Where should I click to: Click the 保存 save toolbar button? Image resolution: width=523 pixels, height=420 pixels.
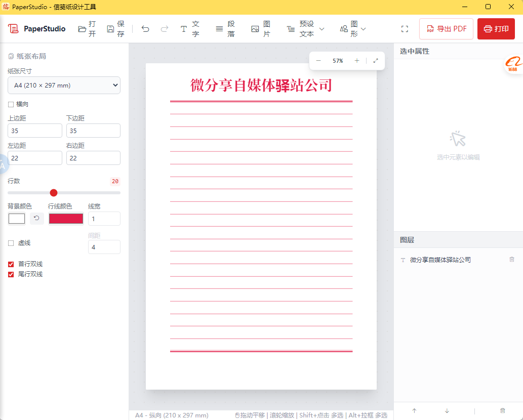click(116, 29)
